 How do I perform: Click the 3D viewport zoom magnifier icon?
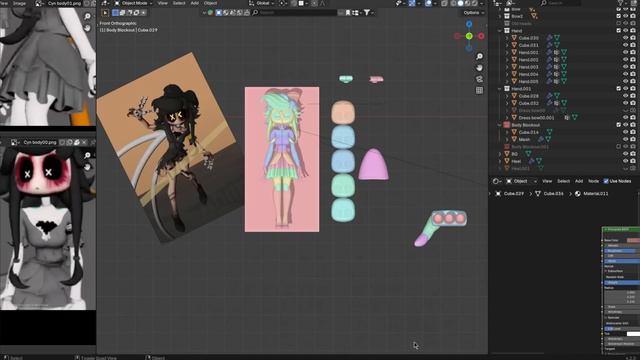(x=480, y=56)
